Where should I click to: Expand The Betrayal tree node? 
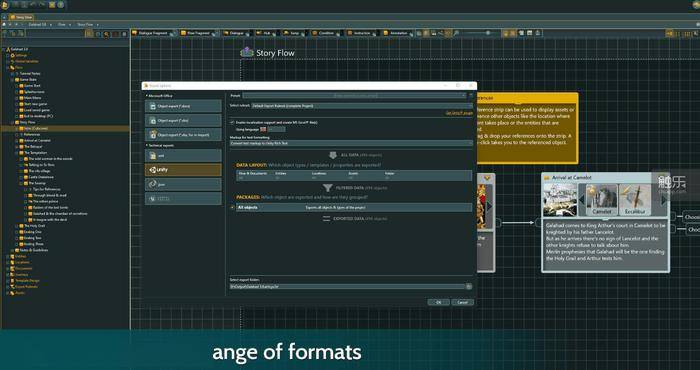click(17, 146)
